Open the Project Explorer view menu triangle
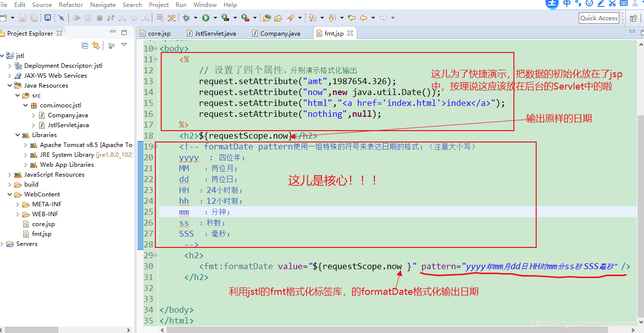This screenshot has height=333, width=644. point(124,45)
